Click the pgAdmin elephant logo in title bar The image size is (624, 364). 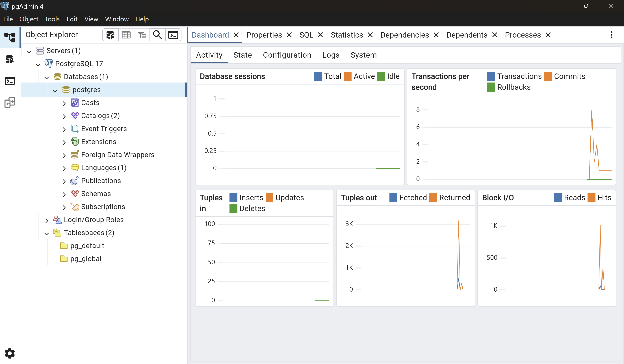pyautogui.click(x=5, y=6)
